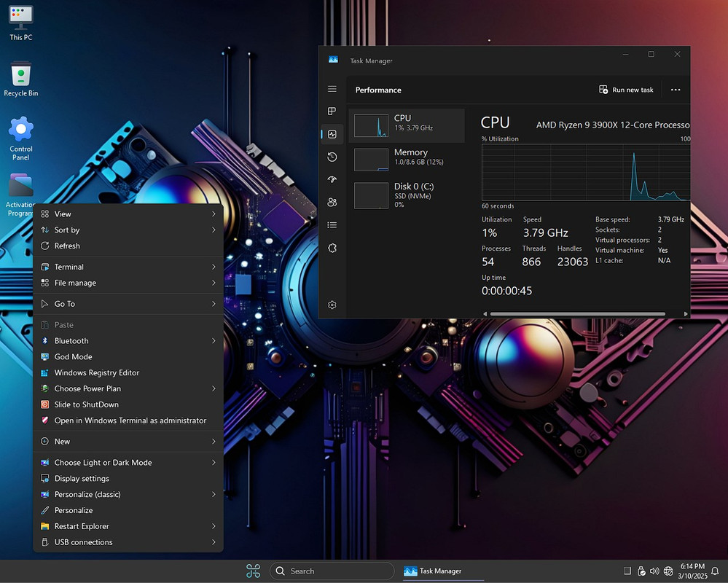Select Disk 0 (C:) performance entry

click(x=406, y=195)
